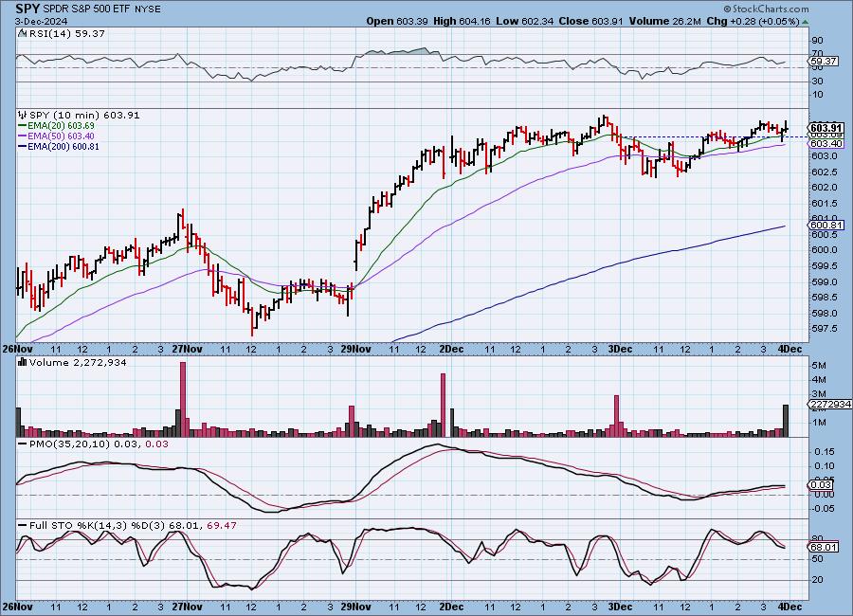
Task: Click the 68.01 stochastic axis value tag
Action: pyautogui.click(x=824, y=548)
